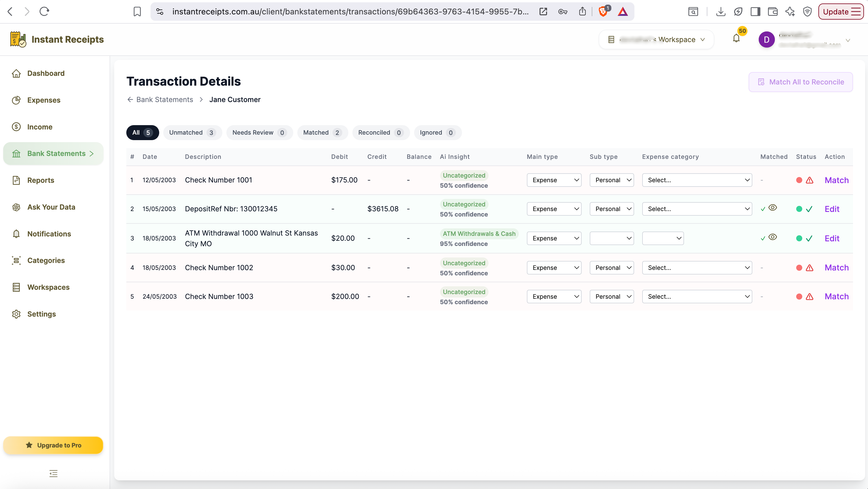Viewport: 868px width, 489px height.
Task: Open the browser downloads icon
Action: click(x=720, y=12)
